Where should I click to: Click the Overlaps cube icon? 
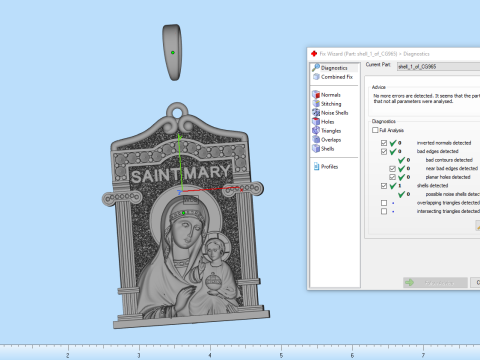pos(316,140)
